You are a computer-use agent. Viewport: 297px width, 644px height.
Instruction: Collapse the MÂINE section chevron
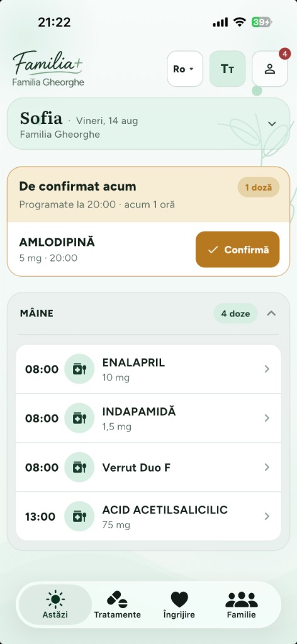(x=271, y=313)
